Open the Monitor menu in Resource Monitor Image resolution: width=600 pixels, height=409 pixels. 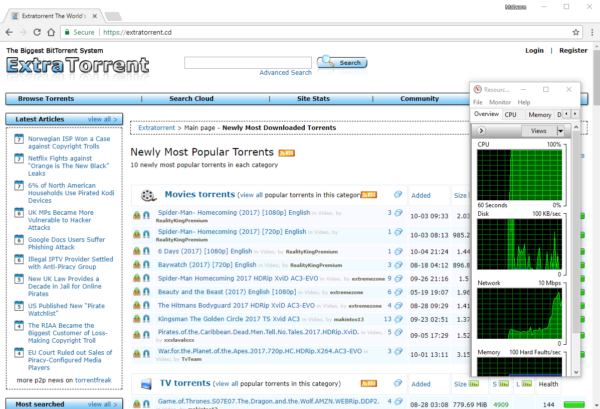point(499,102)
